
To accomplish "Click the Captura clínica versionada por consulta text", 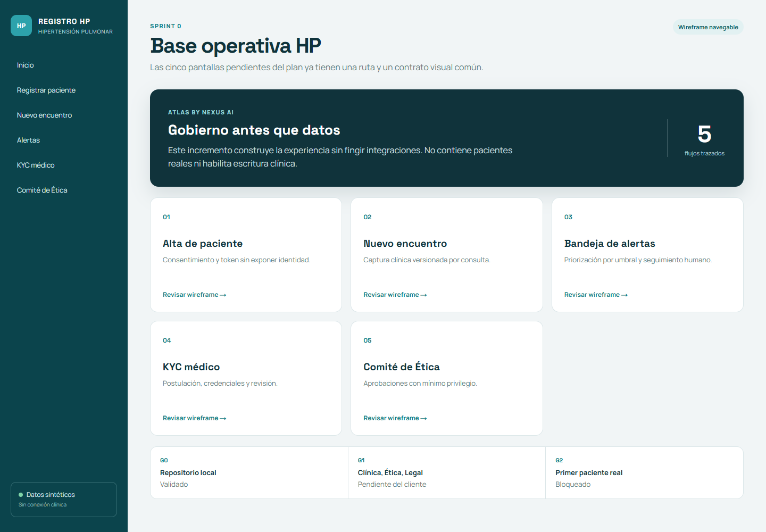I will (427, 260).
